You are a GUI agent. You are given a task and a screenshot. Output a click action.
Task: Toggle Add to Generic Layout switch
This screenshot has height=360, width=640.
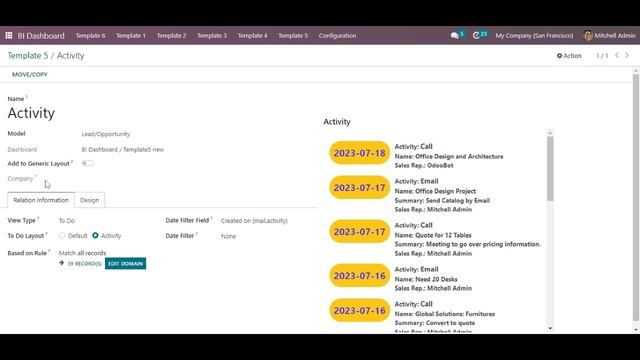tap(87, 163)
